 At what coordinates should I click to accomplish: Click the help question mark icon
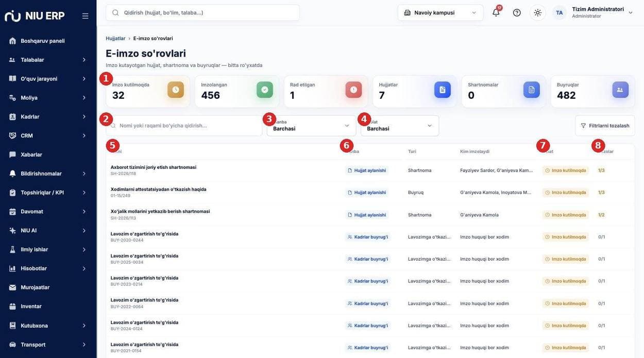(517, 12)
